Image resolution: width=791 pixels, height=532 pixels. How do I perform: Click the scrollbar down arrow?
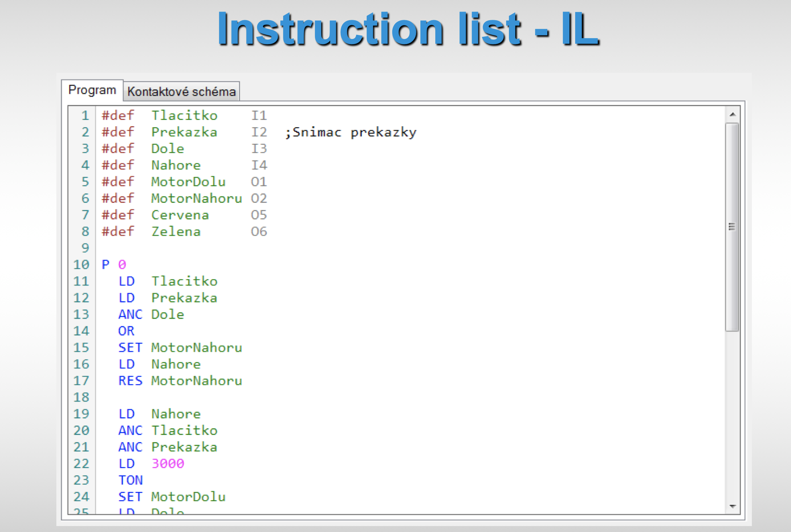pyautogui.click(x=733, y=506)
